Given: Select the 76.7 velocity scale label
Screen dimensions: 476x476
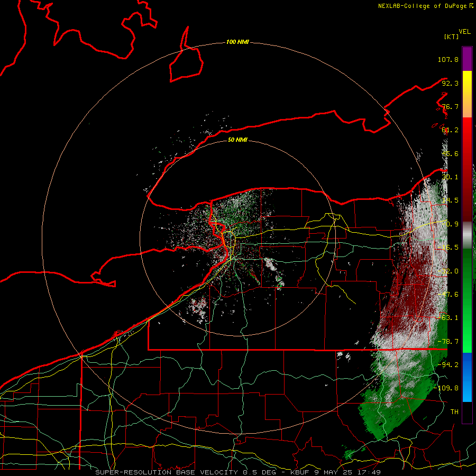Looking at the screenshot, I should pyautogui.click(x=450, y=106).
